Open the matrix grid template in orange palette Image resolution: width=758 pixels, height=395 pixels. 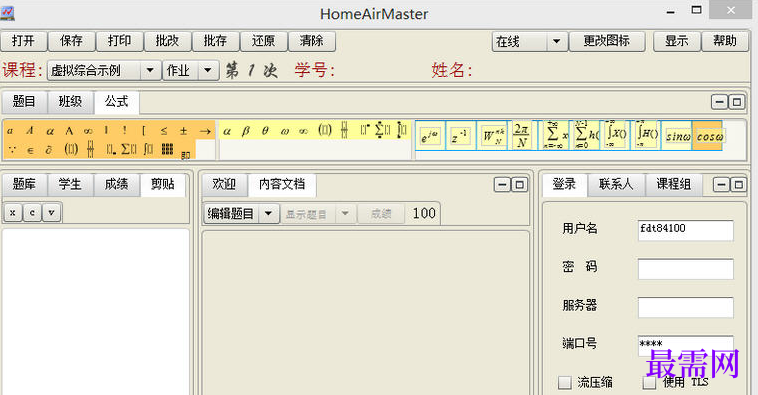tap(167, 149)
